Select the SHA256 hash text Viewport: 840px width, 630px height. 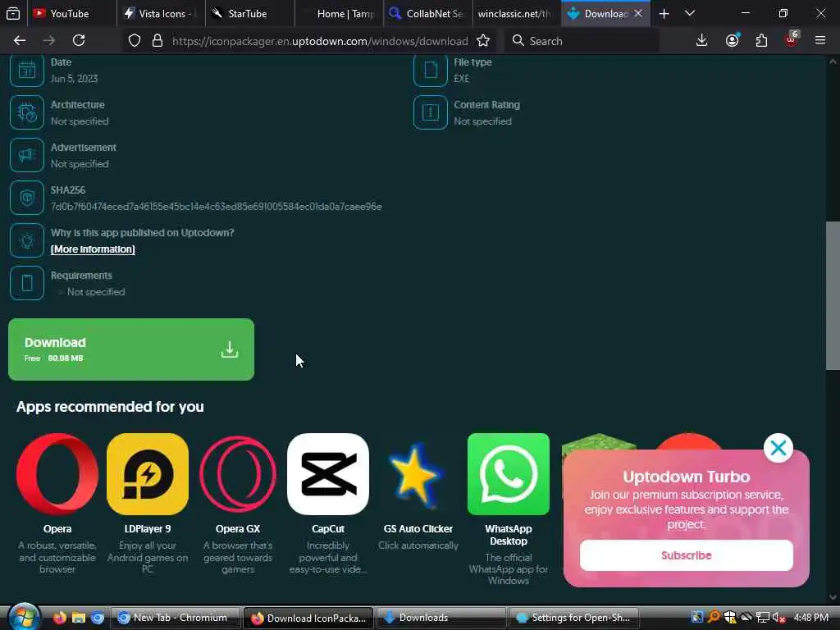click(217, 206)
